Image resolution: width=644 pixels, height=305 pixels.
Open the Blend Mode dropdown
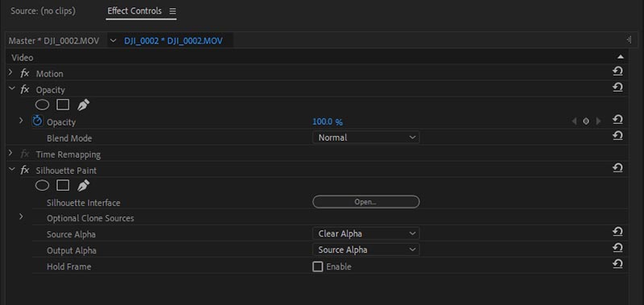click(x=366, y=138)
